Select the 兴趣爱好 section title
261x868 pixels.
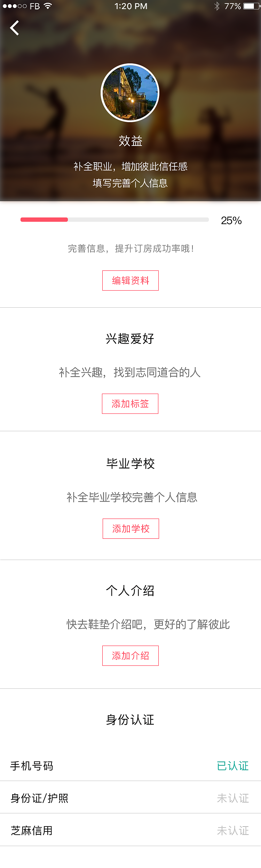coord(130,338)
